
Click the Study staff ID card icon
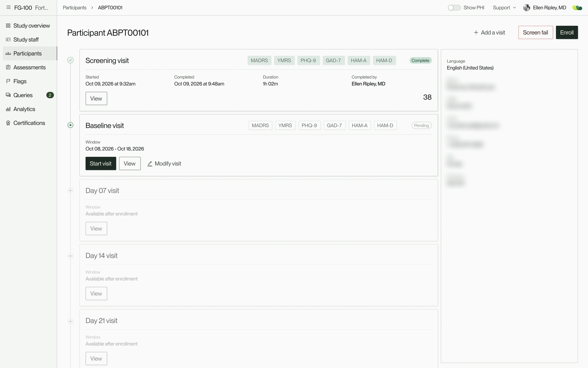point(8,39)
